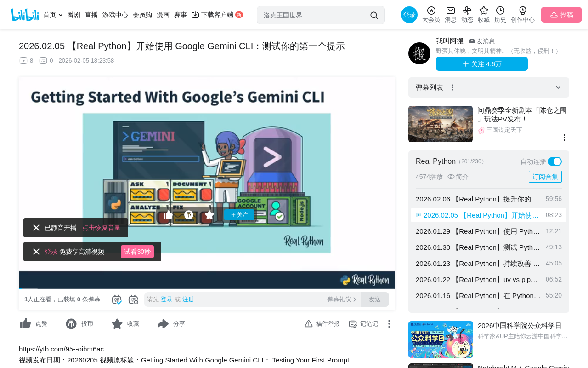
Task: Close the 免费享高清视频 login prompt
Action: coord(36,252)
